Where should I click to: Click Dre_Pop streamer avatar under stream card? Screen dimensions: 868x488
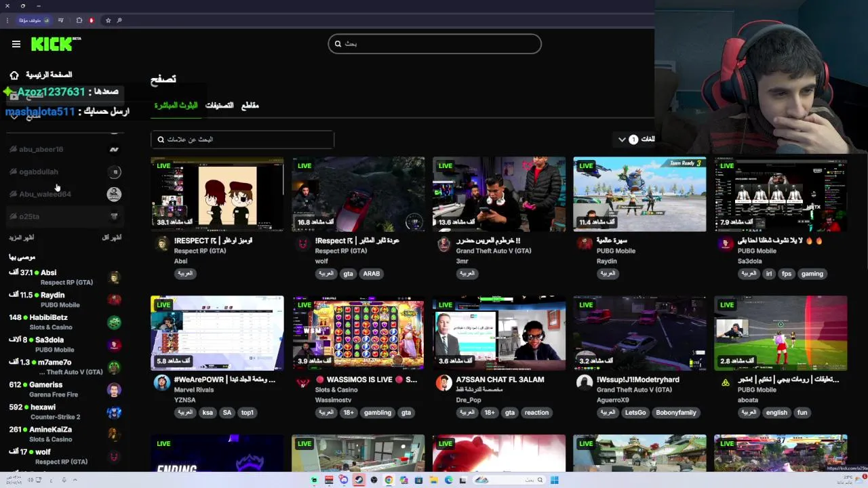[443, 382]
